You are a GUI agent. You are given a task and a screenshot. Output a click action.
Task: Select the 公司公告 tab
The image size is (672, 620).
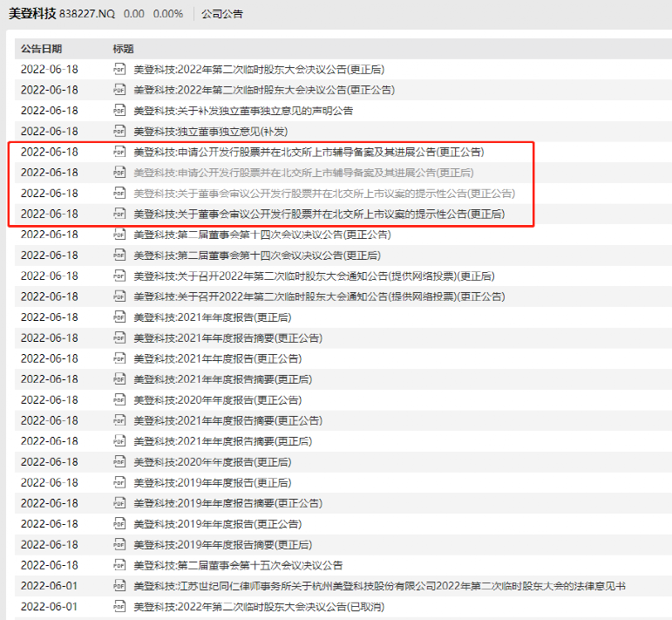click(x=222, y=14)
